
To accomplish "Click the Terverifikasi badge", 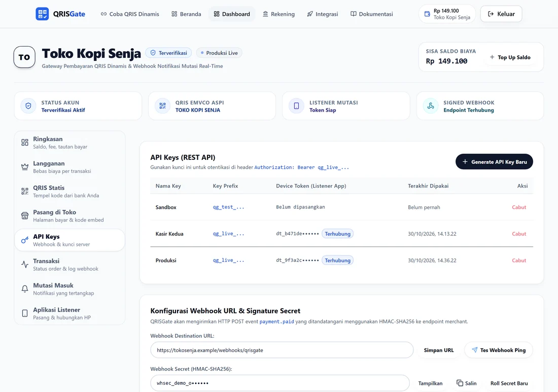I will [169, 53].
